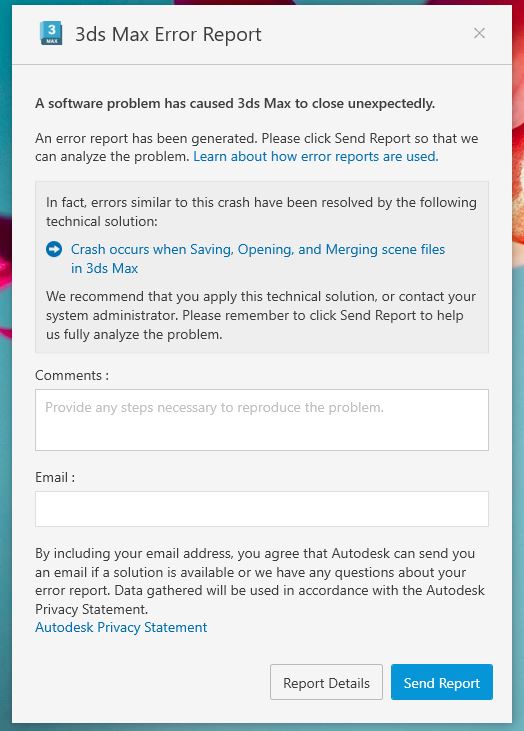The image size is (524, 731).
Task: Close the 3ds Max Error Report dialog
Action: tap(479, 33)
